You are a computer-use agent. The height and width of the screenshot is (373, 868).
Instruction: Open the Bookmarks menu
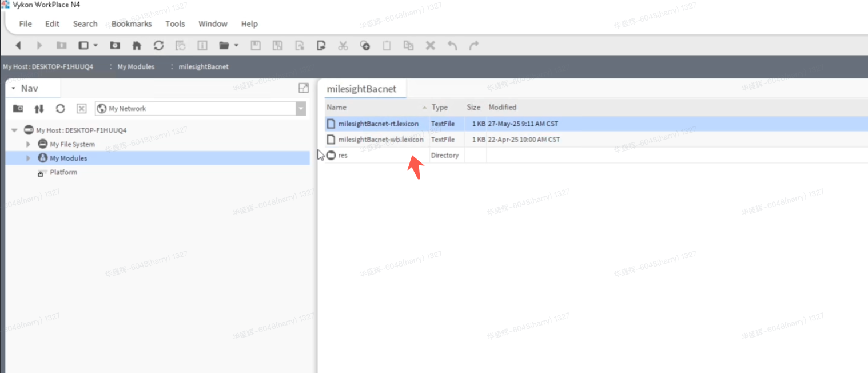132,24
